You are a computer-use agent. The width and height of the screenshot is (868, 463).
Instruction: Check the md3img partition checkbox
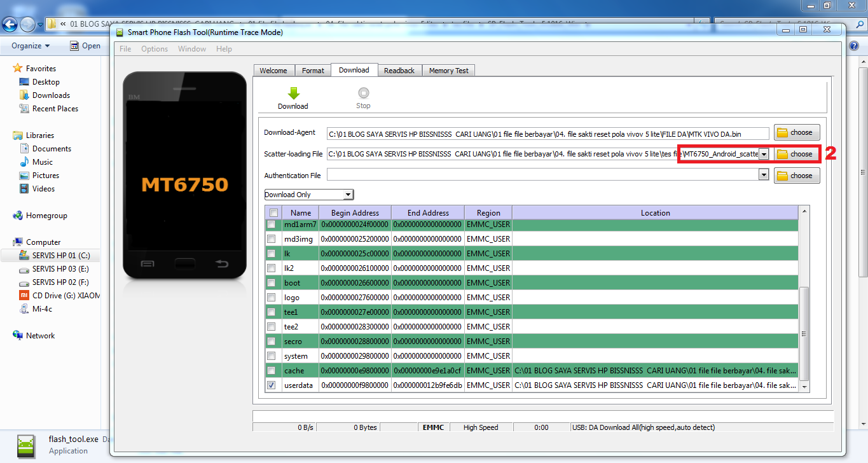coord(272,239)
